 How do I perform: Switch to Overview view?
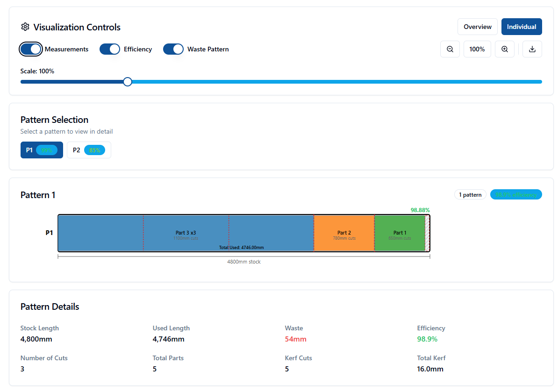tap(477, 27)
